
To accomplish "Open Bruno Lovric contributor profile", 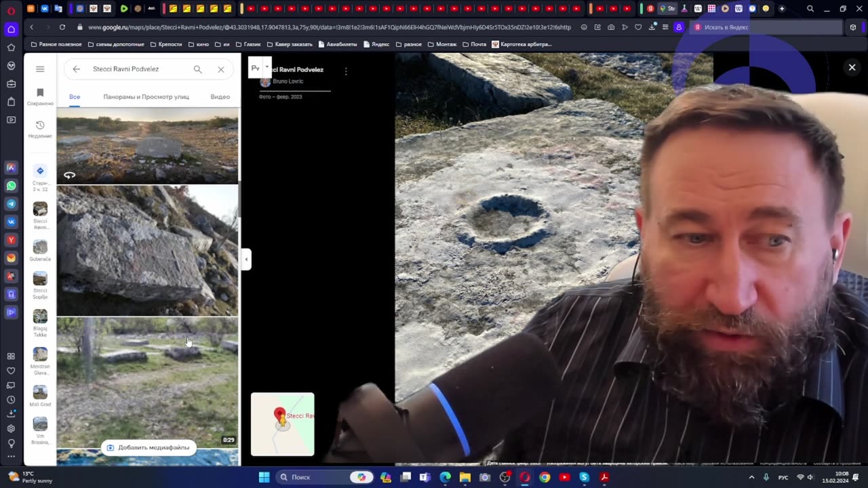I will [x=288, y=81].
